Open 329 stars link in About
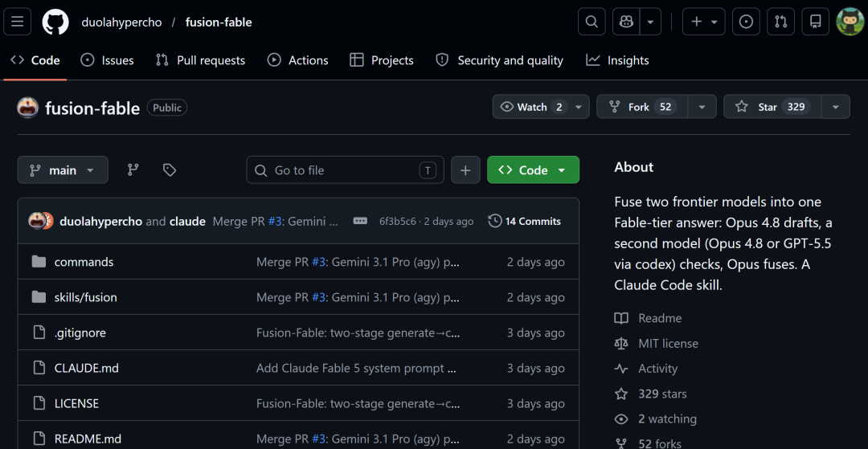The width and height of the screenshot is (868, 449). [x=650, y=394]
